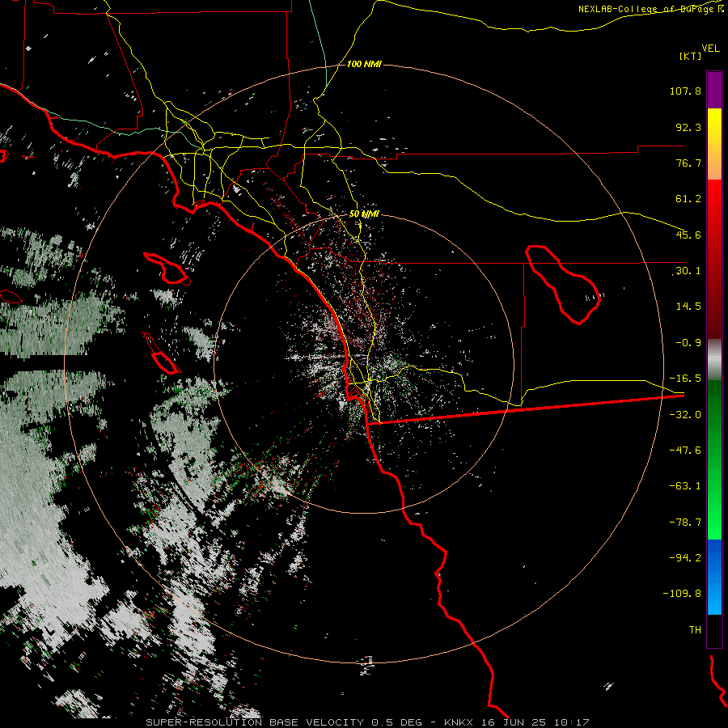Click the 50 NMI range ring label
The width and height of the screenshot is (728, 728).
[x=364, y=214]
